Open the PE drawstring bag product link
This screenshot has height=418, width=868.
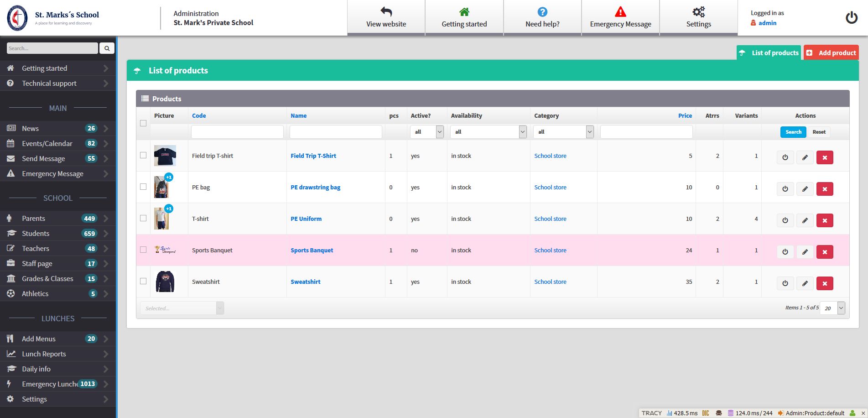coord(315,187)
